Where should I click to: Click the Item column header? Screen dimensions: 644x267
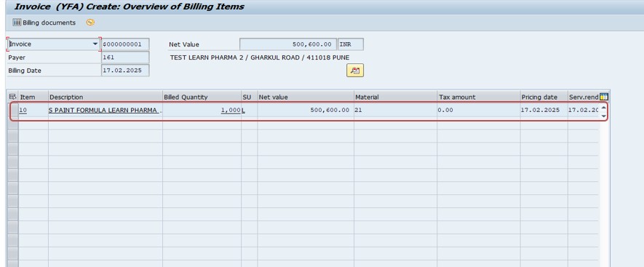click(x=33, y=97)
